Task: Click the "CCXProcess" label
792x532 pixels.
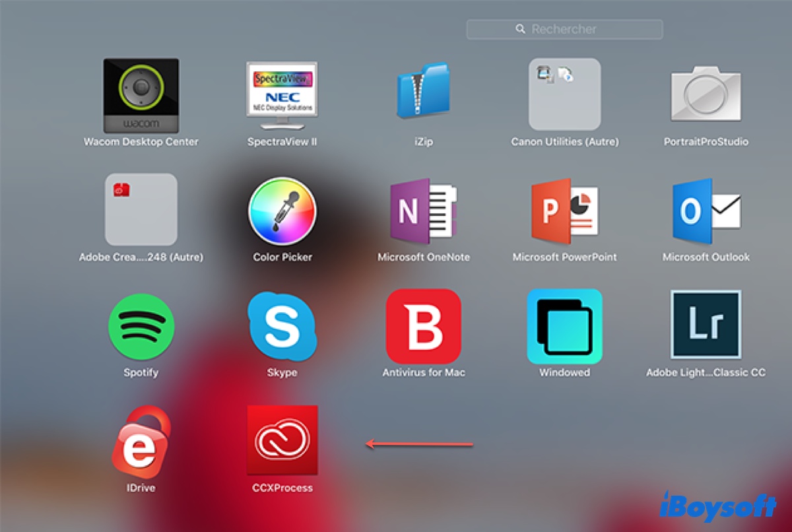Action: coord(282,488)
